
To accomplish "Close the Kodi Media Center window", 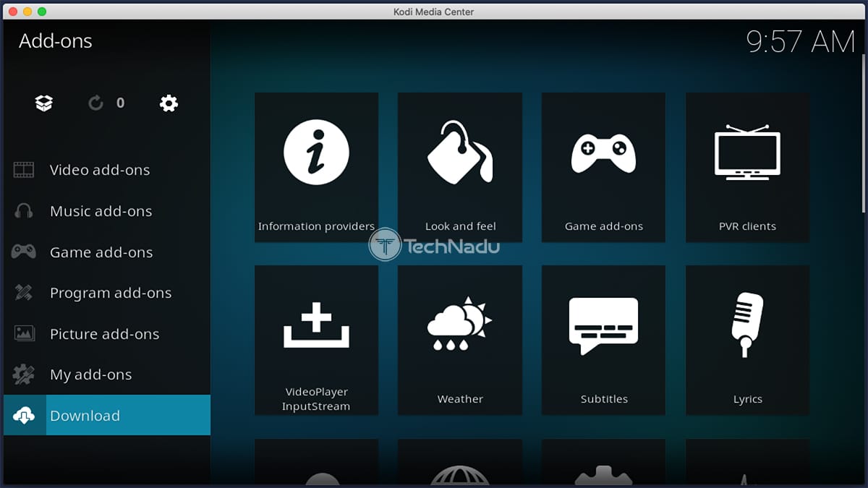I will (13, 12).
